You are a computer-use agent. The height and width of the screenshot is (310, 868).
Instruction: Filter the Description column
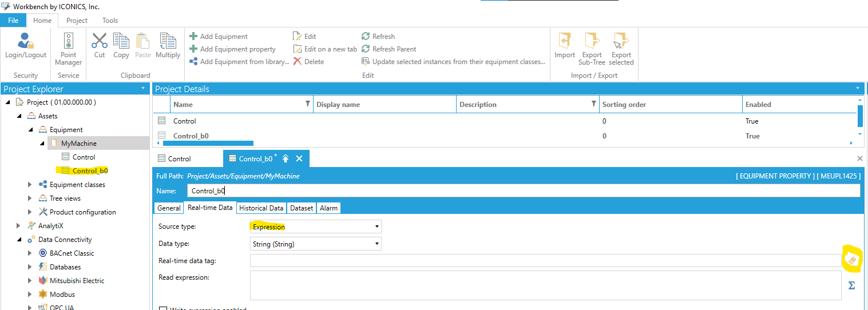tap(593, 104)
